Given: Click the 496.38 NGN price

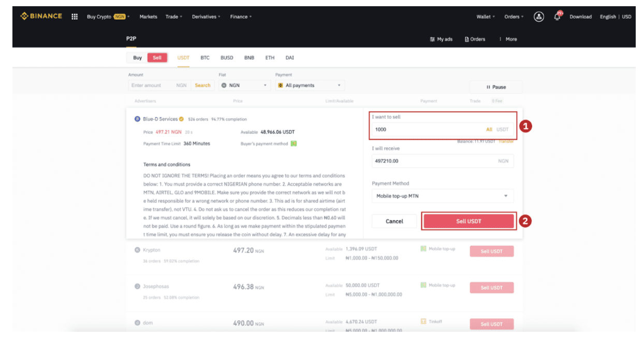Looking at the screenshot, I should (248, 287).
